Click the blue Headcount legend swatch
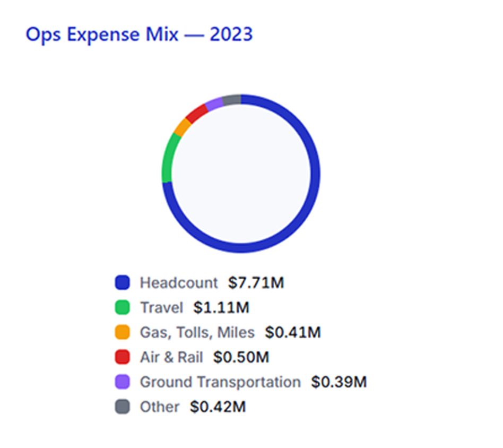This screenshot has height=448, width=503. (122, 283)
